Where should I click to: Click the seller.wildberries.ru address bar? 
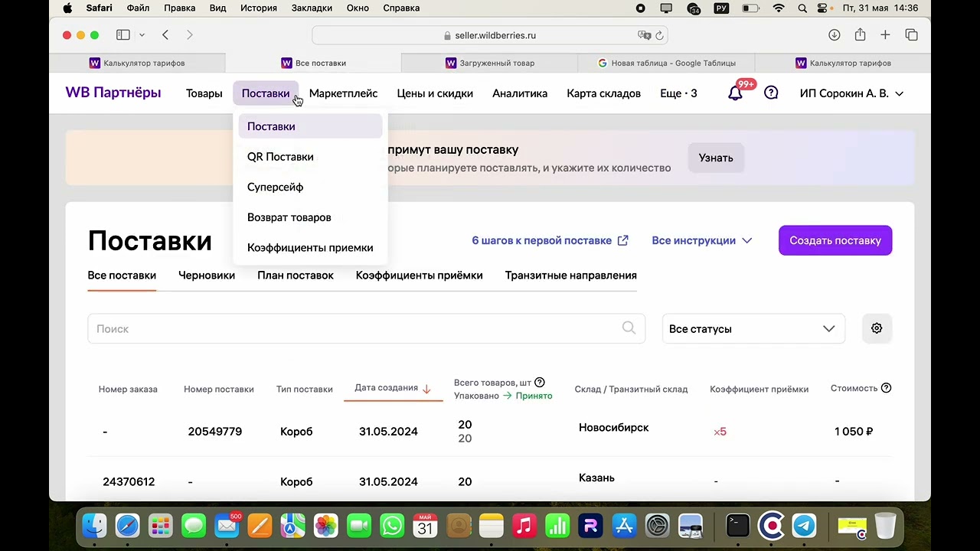tap(490, 35)
